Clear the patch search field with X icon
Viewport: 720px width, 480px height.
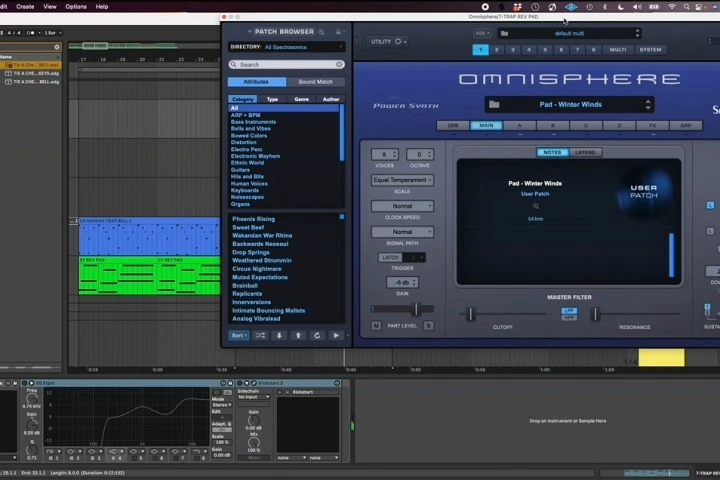339,64
